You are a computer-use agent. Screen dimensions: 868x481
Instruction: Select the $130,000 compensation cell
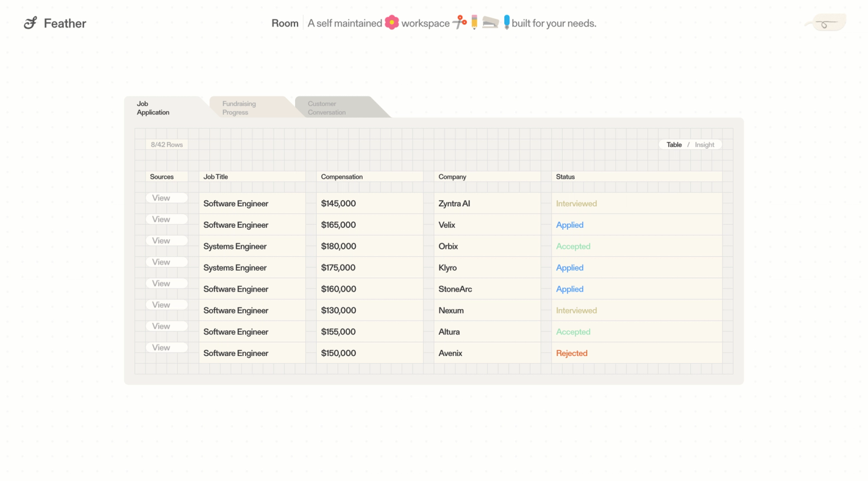pyautogui.click(x=370, y=310)
